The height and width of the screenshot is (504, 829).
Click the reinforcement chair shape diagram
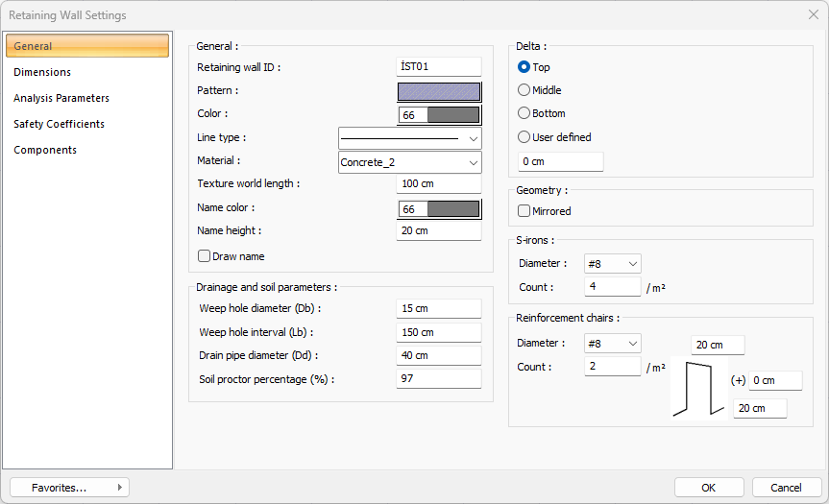[x=698, y=388]
